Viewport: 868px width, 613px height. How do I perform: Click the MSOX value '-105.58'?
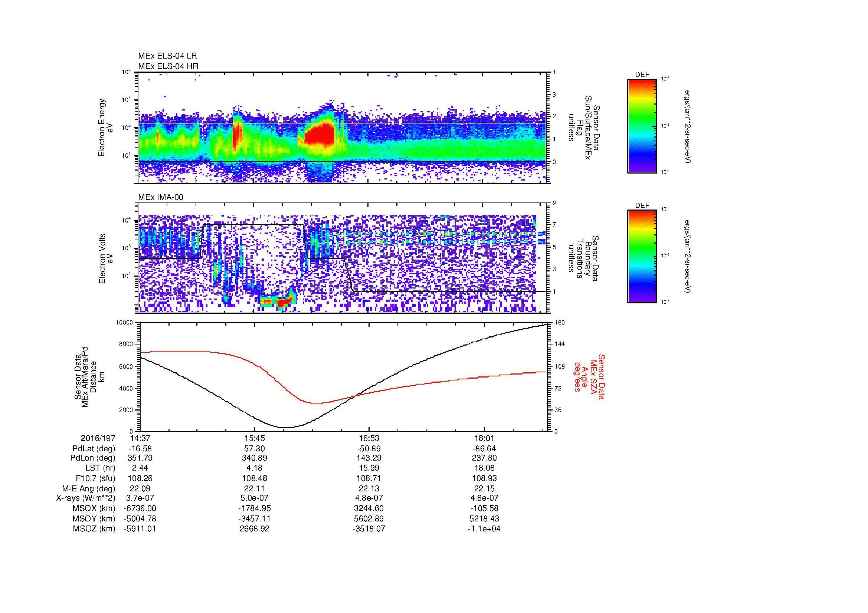click(484, 508)
